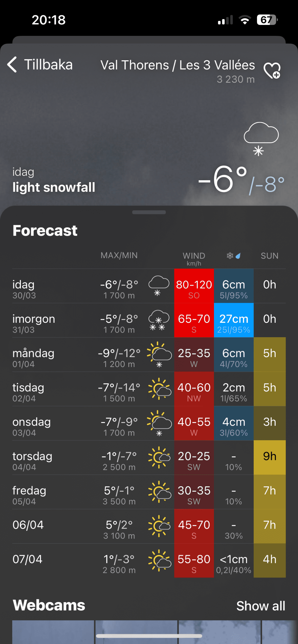Tap the sun-and-cloud icon for fredag

tap(159, 492)
